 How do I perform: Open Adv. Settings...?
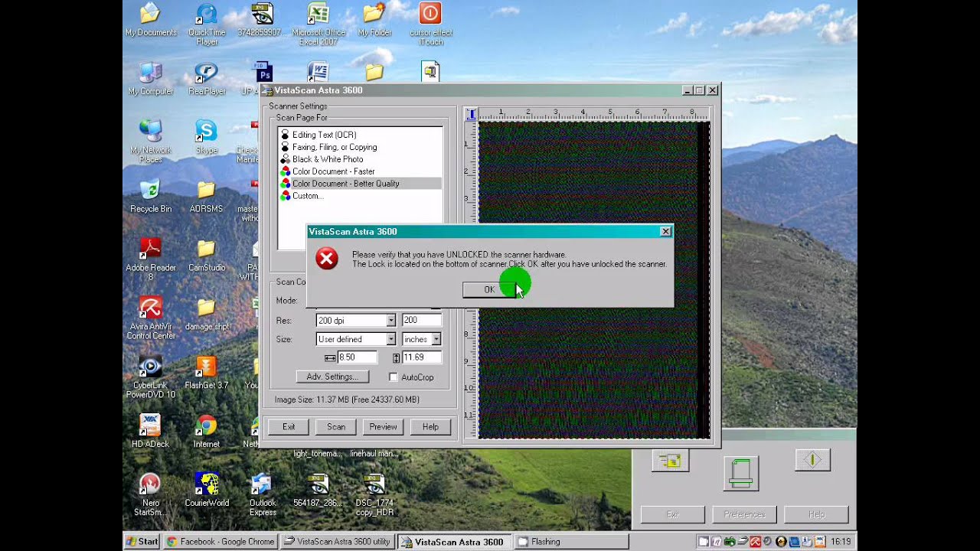pyautogui.click(x=332, y=377)
